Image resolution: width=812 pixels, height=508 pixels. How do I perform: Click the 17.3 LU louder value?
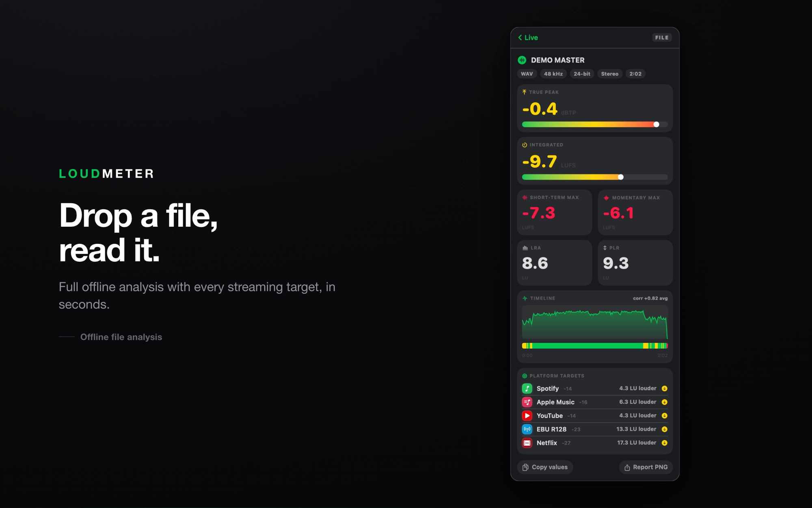(637, 443)
